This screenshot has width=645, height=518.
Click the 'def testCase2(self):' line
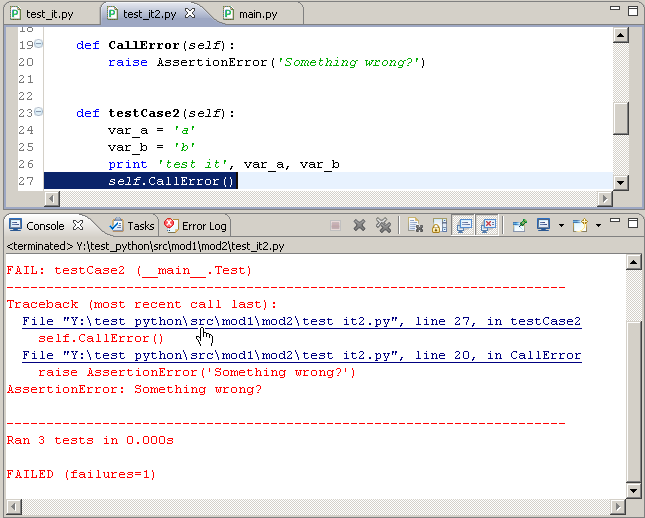[155, 113]
